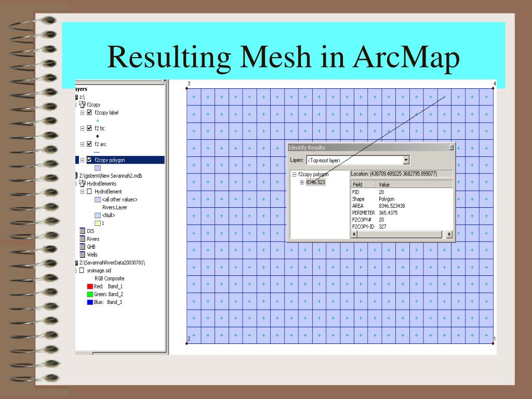This screenshot has width=532, height=399.
Task: Click the all other values swatch
Action: [x=98, y=199]
